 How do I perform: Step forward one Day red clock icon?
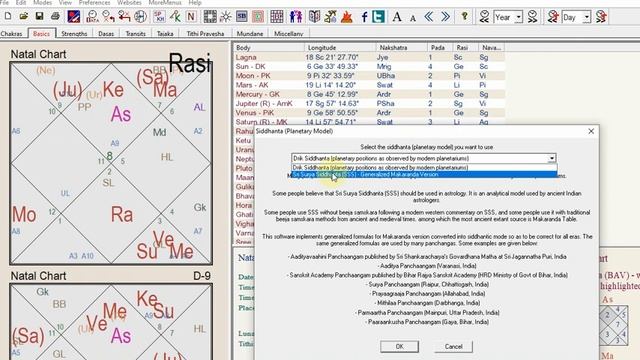(x=601, y=16)
